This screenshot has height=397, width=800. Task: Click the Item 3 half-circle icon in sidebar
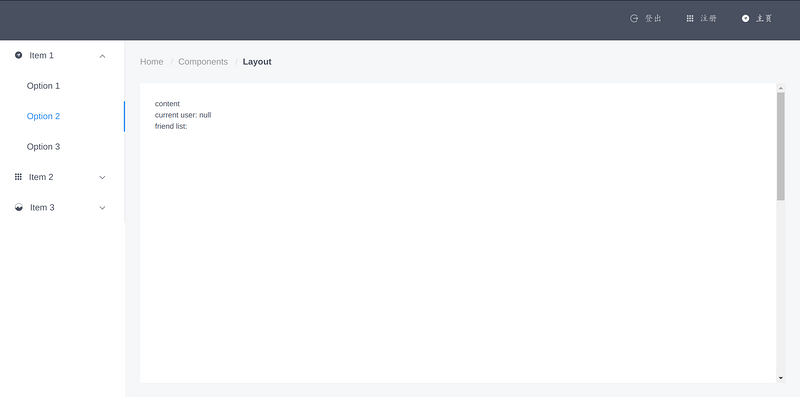click(19, 207)
